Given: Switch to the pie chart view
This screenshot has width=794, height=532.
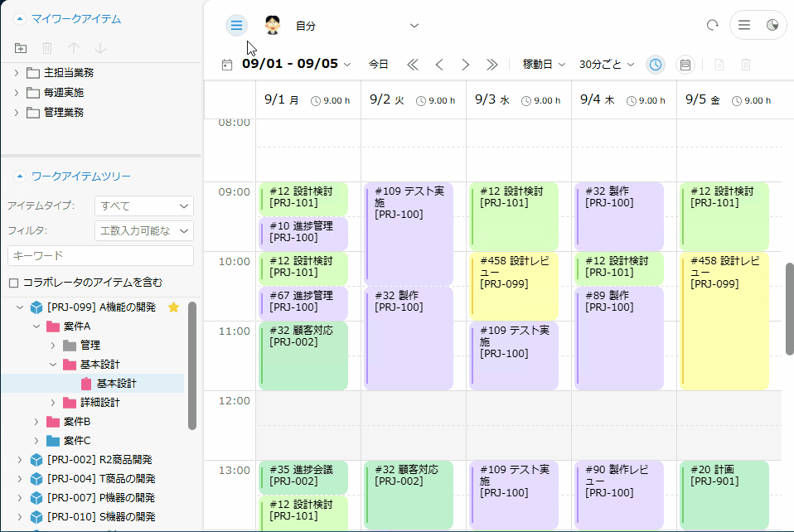Looking at the screenshot, I should click(772, 26).
